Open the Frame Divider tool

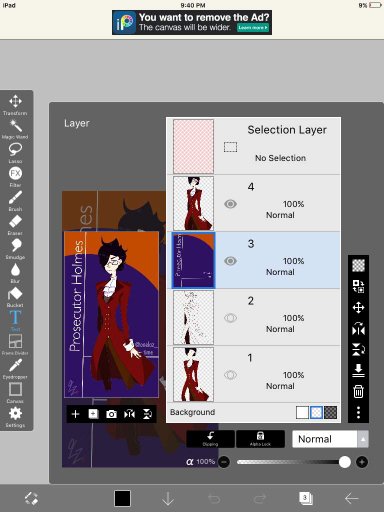pos(15,345)
